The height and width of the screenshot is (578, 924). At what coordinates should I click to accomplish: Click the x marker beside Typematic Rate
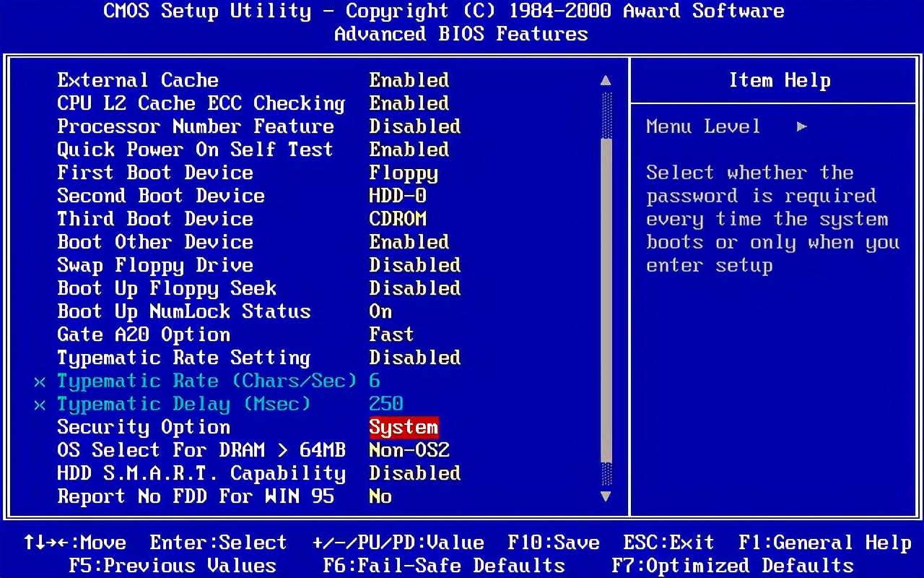(x=40, y=381)
